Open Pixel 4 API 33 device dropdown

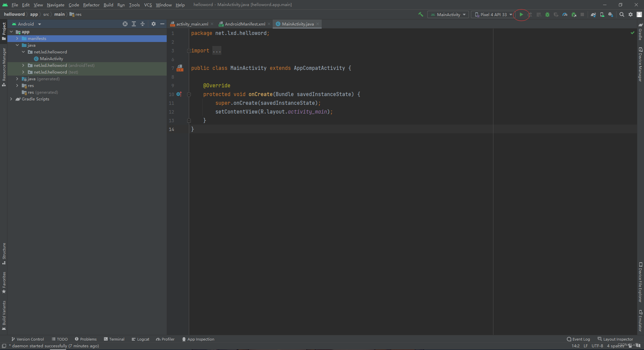pyautogui.click(x=493, y=14)
